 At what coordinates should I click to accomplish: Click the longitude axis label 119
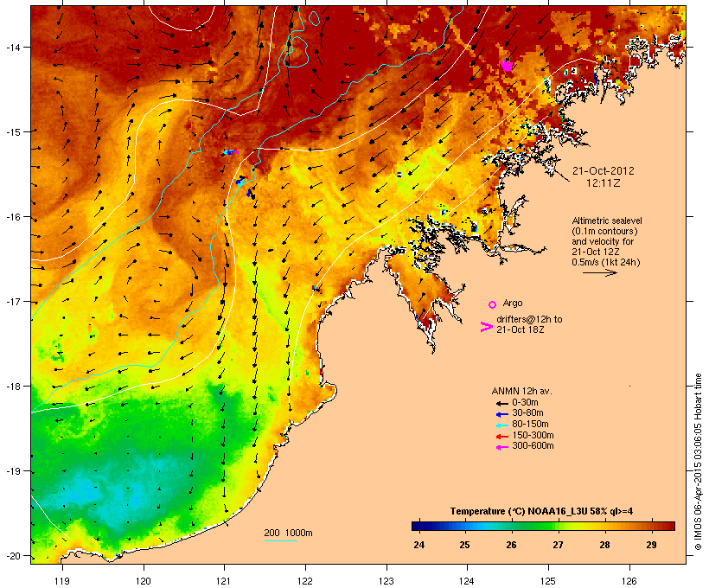[62, 581]
